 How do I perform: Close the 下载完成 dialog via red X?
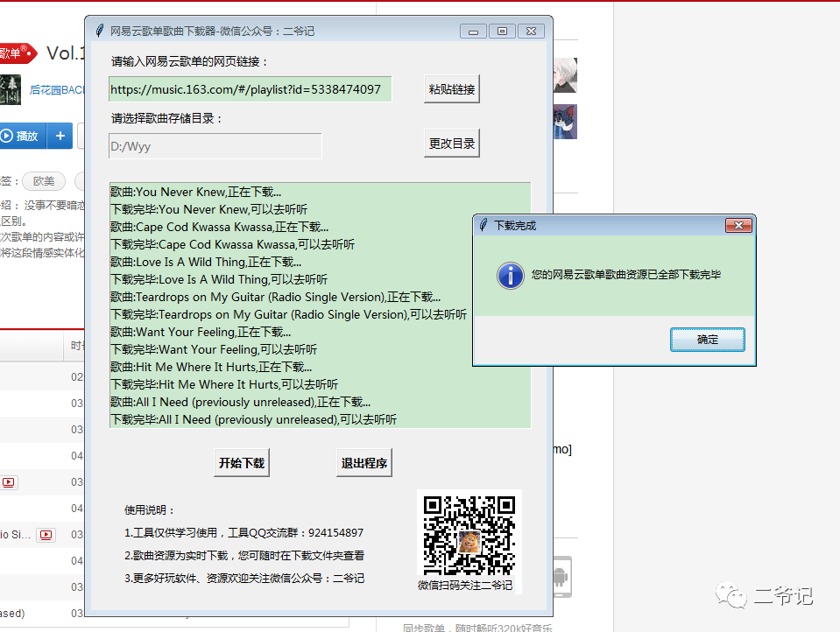click(738, 226)
